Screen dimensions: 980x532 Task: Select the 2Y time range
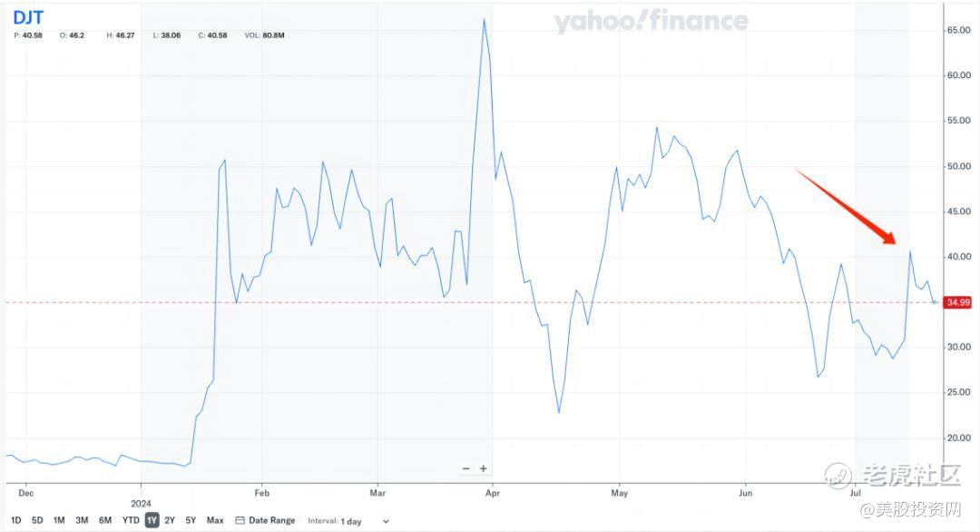(x=170, y=520)
